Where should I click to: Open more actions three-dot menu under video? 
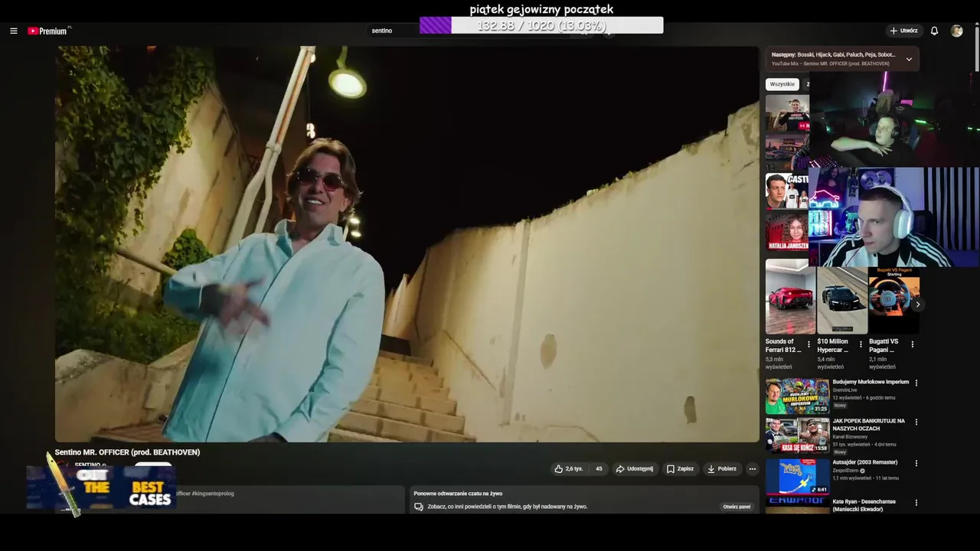click(752, 468)
